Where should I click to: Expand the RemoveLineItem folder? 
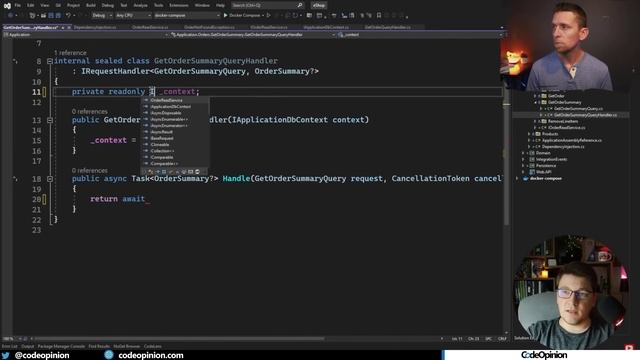[x=535, y=121]
